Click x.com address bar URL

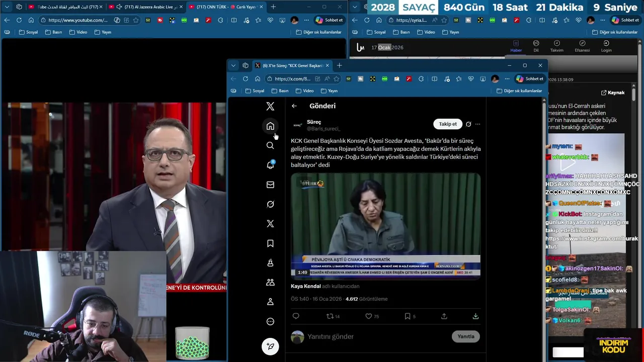(292, 79)
